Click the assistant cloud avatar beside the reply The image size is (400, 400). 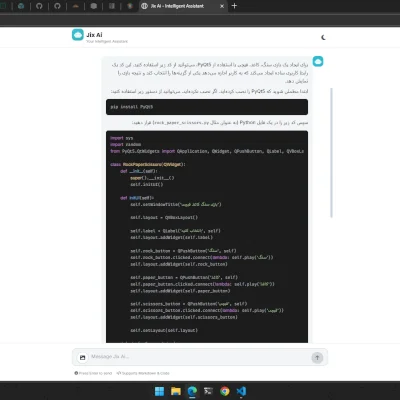coord(318,61)
